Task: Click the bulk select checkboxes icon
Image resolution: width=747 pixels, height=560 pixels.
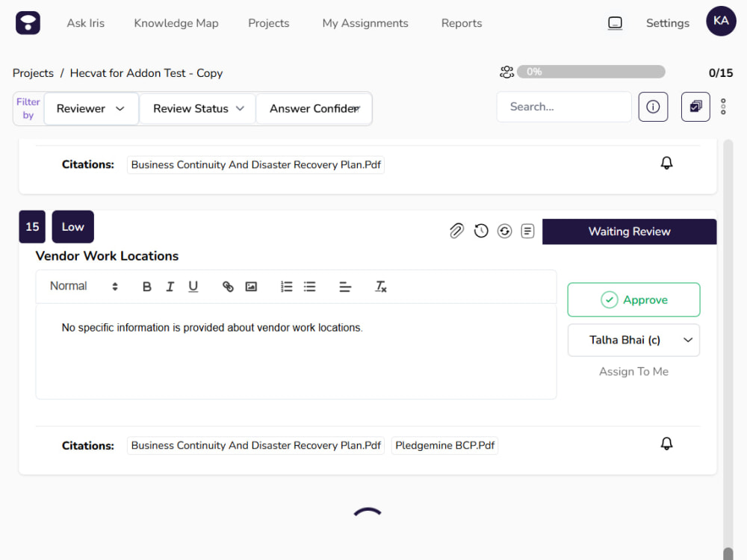Action: (x=695, y=107)
